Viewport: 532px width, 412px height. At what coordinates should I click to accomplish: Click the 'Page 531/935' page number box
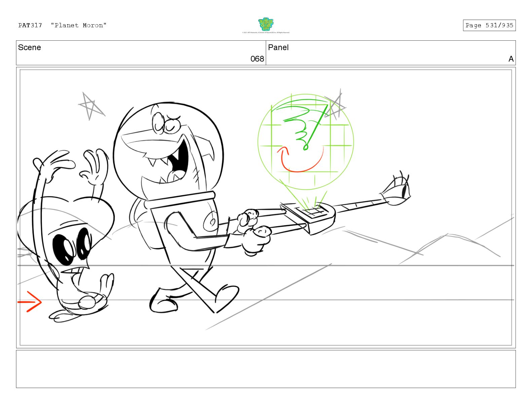point(489,25)
